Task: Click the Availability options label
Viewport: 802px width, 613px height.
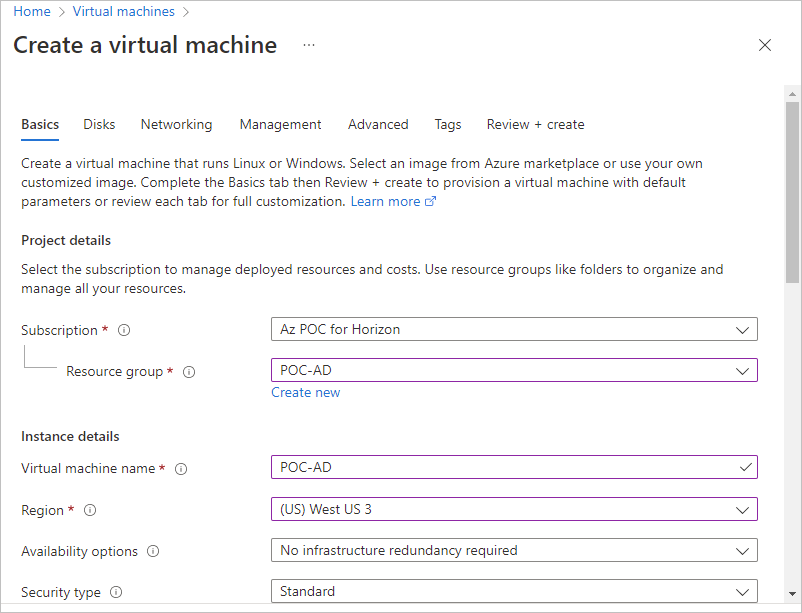Action: point(79,551)
